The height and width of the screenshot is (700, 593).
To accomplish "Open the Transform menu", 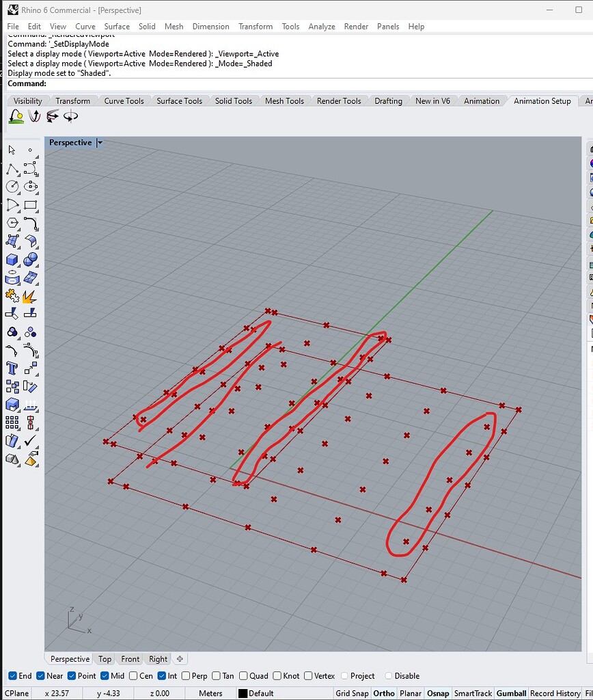I will click(x=255, y=26).
